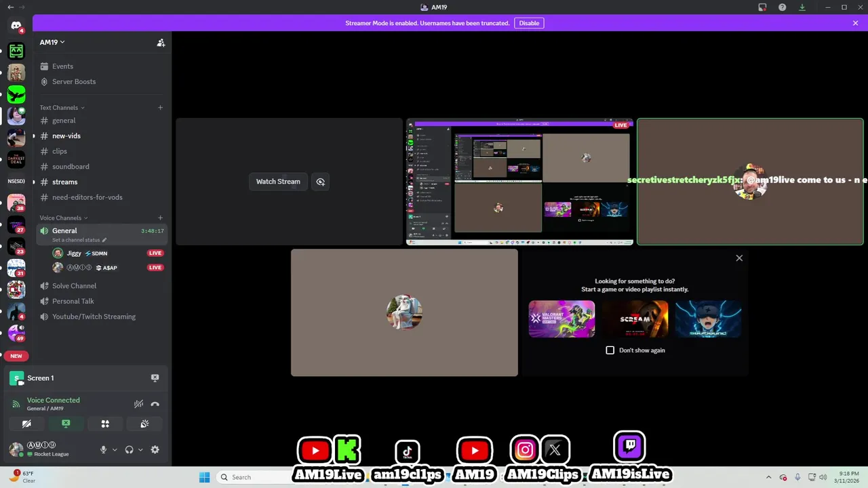868x488 pixels.
Task: Start the Scream video playlist card
Action: coord(635,319)
